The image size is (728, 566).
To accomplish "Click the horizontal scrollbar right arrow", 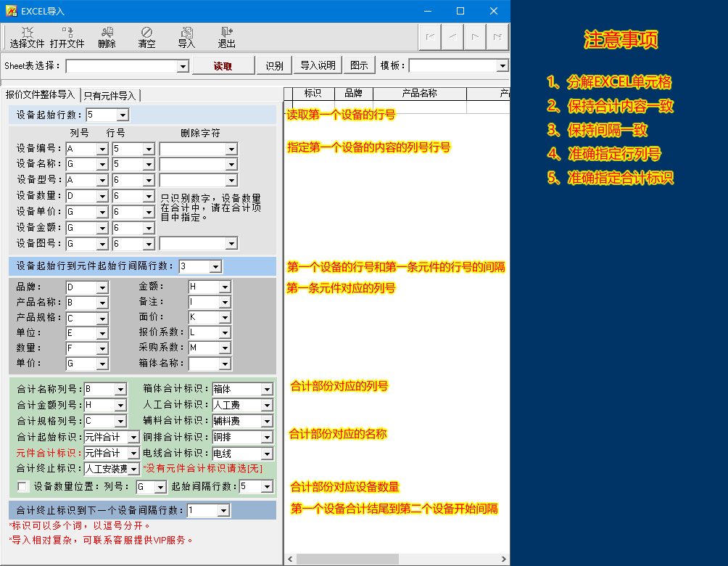I will click(504, 559).
